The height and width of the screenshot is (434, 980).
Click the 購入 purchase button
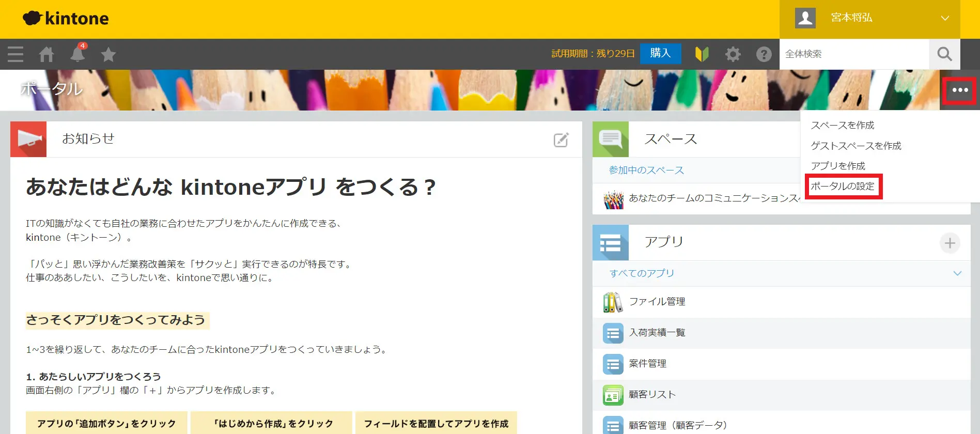coord(660,53)
